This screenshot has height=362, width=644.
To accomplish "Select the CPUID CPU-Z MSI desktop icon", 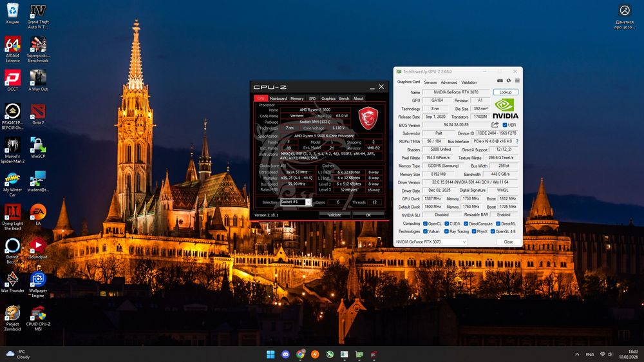I will [x=38, y=318].
